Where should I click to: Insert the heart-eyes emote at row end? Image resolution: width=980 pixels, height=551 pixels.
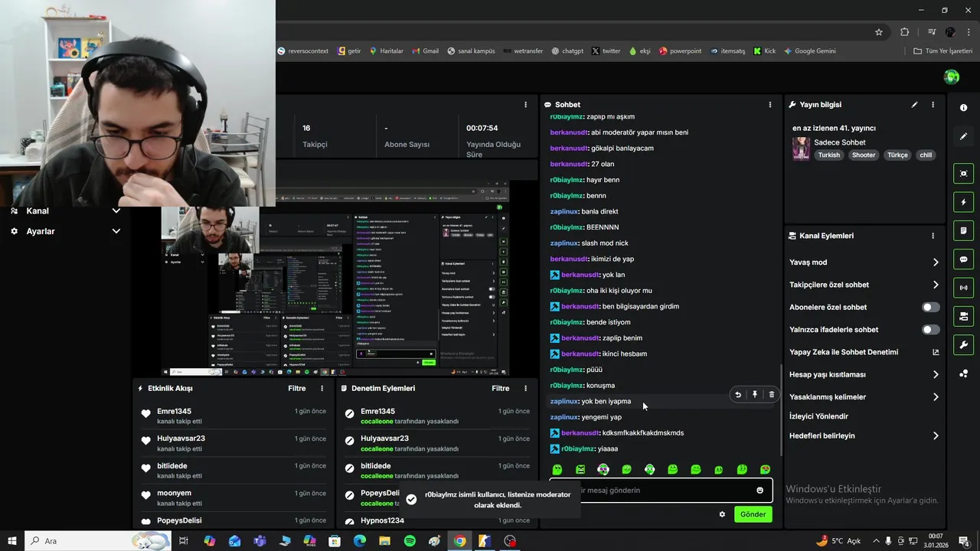coord(765,470)
